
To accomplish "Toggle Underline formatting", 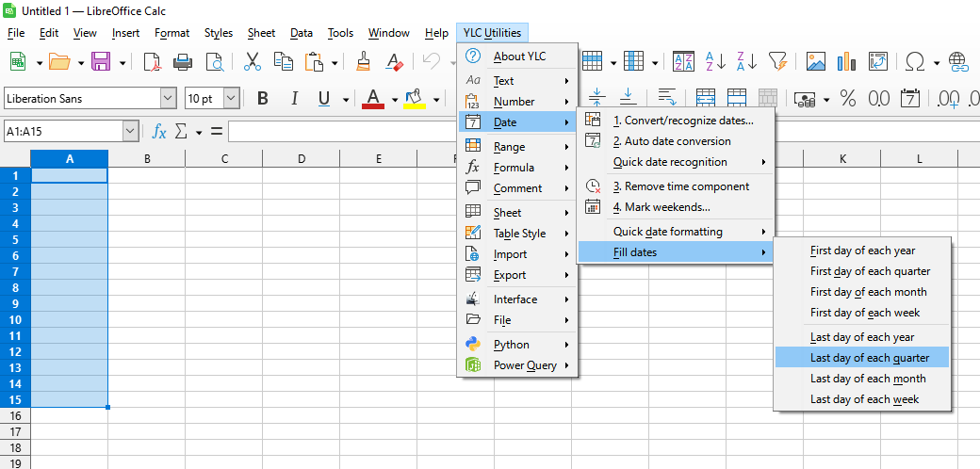I will [324, 99].
